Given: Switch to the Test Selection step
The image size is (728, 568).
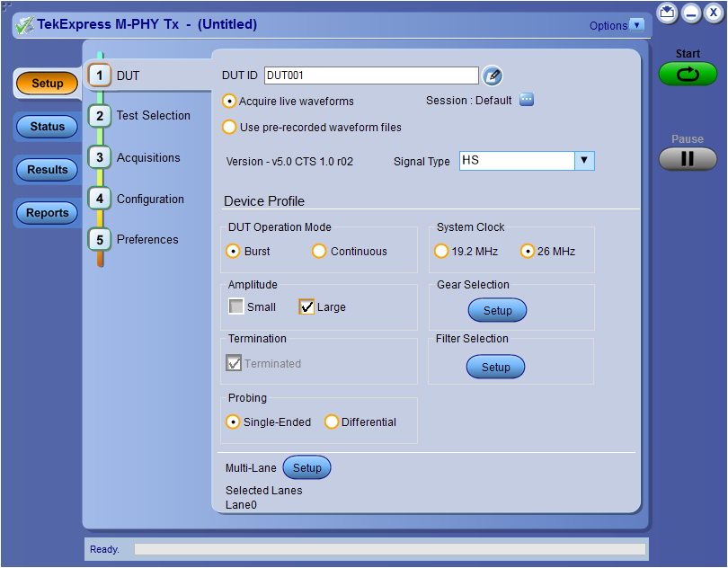Looking at the screenshot, I should [x=151, y=115].
